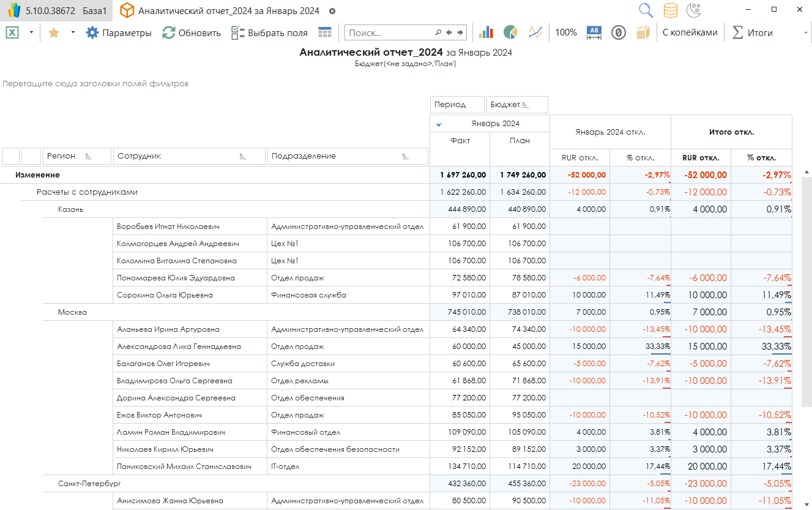Click the table layout icon in toolbar

tap(325, 33)
